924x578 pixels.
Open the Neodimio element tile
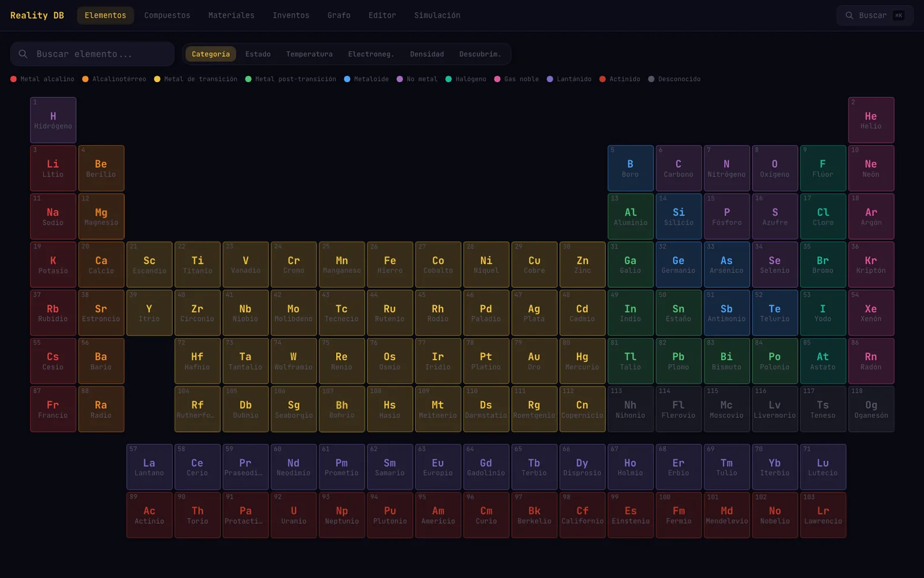pyautogui.click(x=293, y=467)
